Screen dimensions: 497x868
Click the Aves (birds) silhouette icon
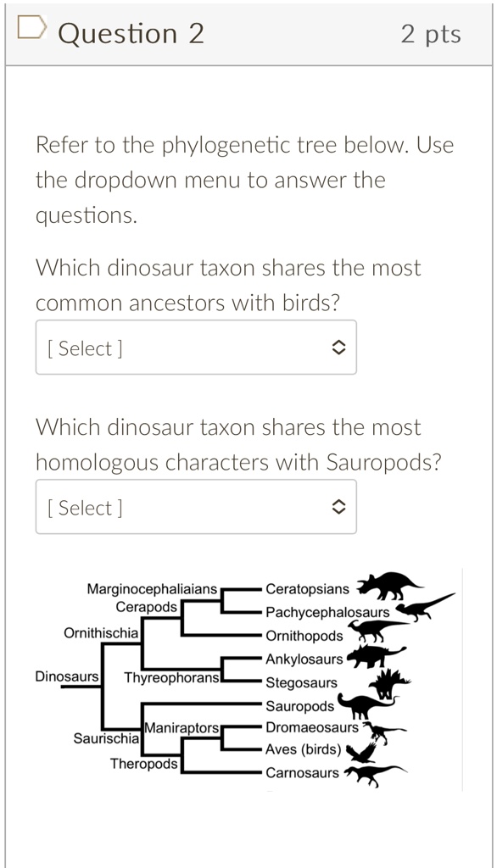362,752
